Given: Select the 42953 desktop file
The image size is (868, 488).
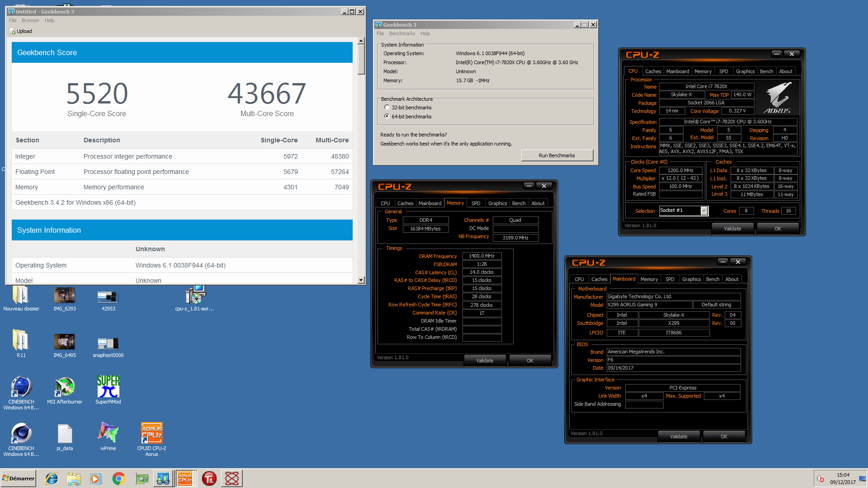Looking at the screenshot, I should click(108, 299).
